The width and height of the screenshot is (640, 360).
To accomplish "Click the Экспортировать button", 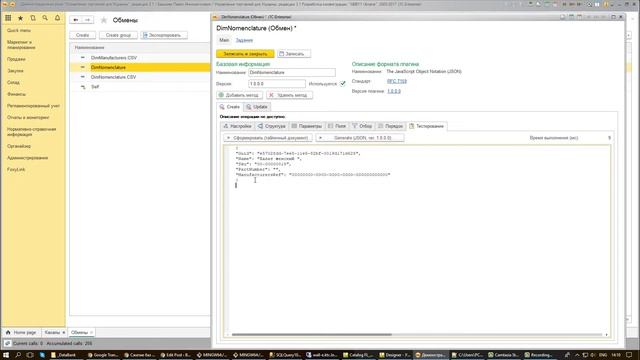I will coord(164,36).
